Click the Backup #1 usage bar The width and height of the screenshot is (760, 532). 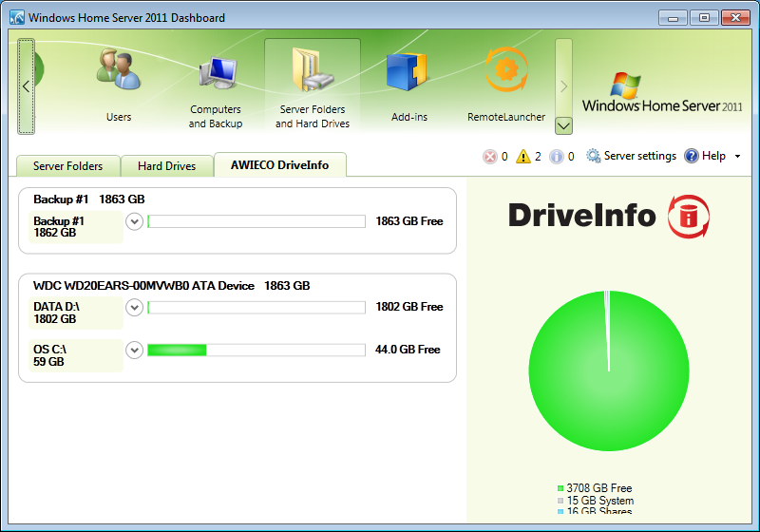click(x=256, y=221)
